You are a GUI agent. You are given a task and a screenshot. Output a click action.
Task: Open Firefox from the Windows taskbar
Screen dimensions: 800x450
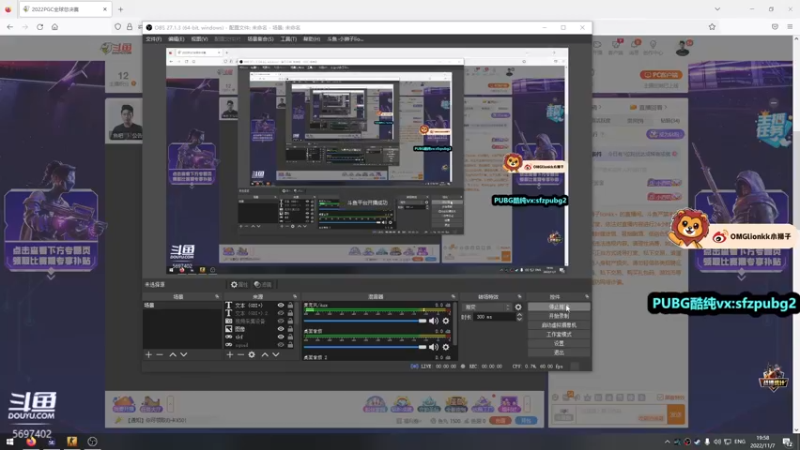click(x=31, y=442)
